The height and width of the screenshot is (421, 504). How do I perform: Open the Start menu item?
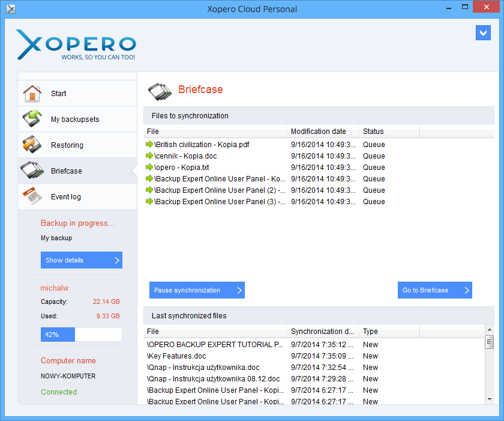(77, 93)
